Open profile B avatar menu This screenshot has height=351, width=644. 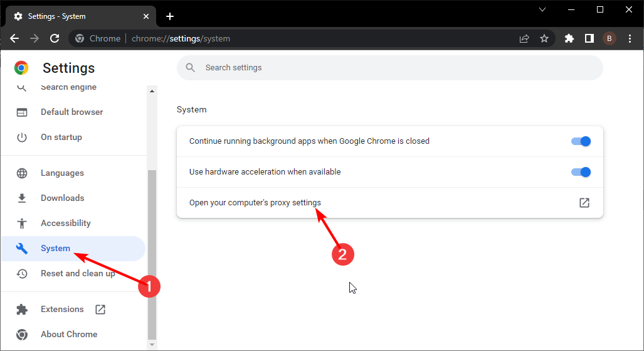(x=610, y=39)
